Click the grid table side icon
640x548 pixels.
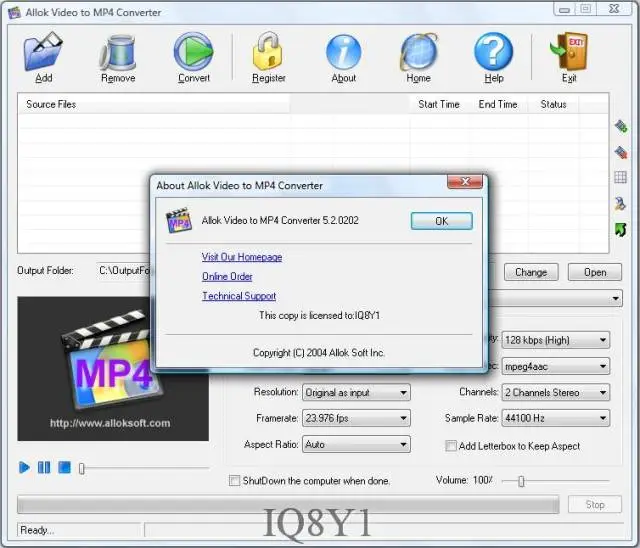(620, 177)
